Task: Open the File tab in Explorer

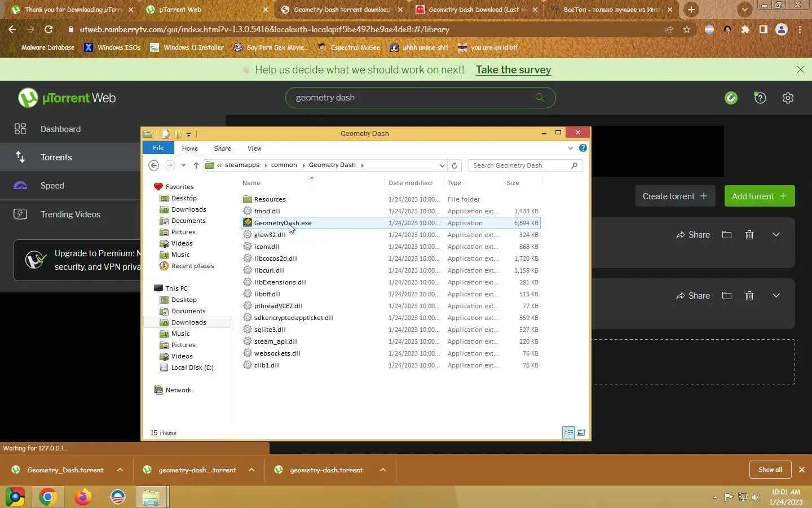Action: 158,148
